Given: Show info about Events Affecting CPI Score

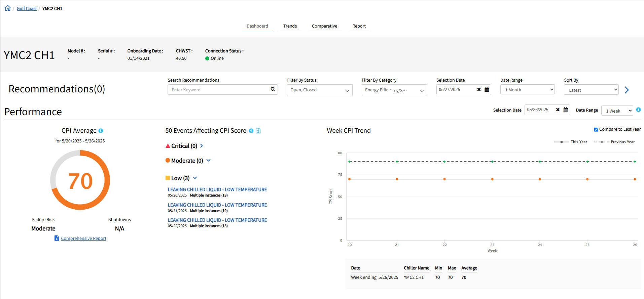Looking at the screenshot, I should click(251, 131).
